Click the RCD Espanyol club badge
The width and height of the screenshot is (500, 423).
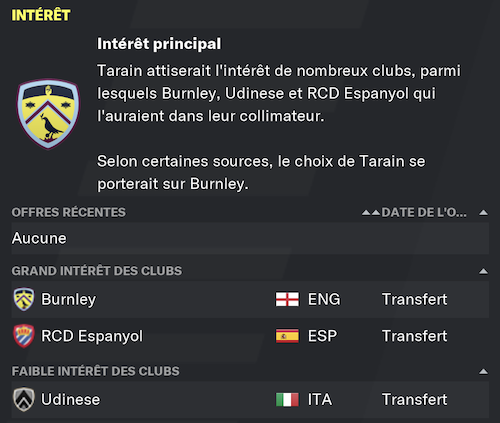[x=24, y=336]
